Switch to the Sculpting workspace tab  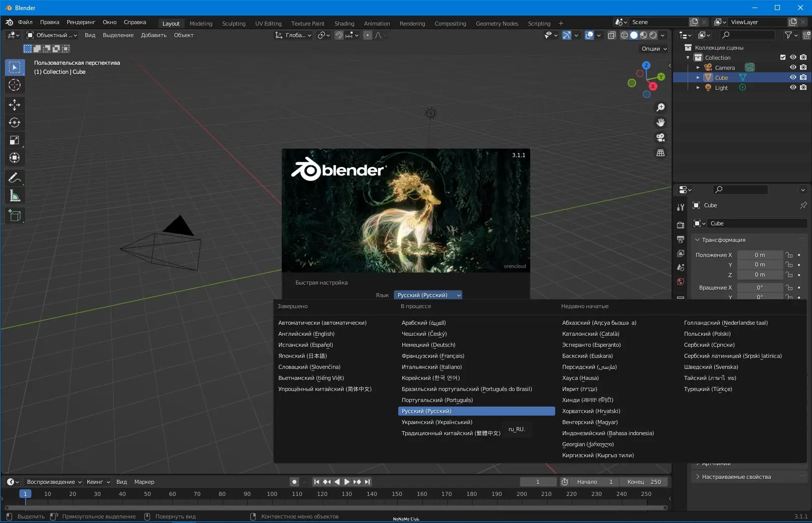234,24
